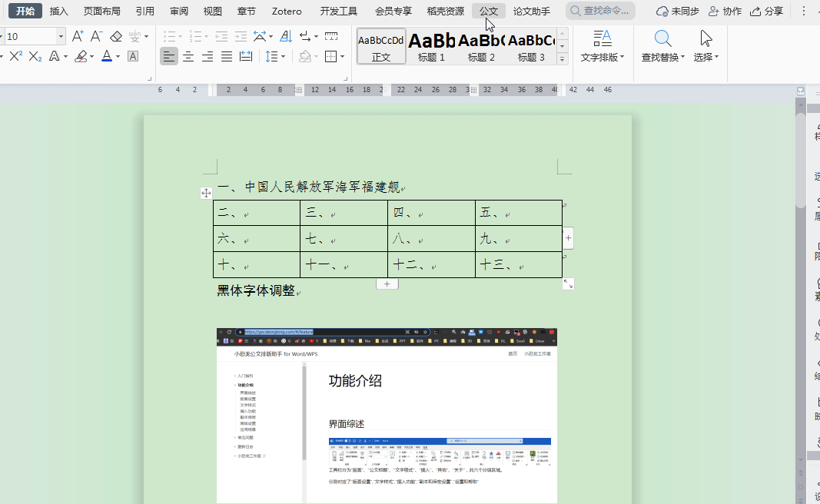Toggle justify alignment
The width and height of the screenshot is (820, 504).
227,56
